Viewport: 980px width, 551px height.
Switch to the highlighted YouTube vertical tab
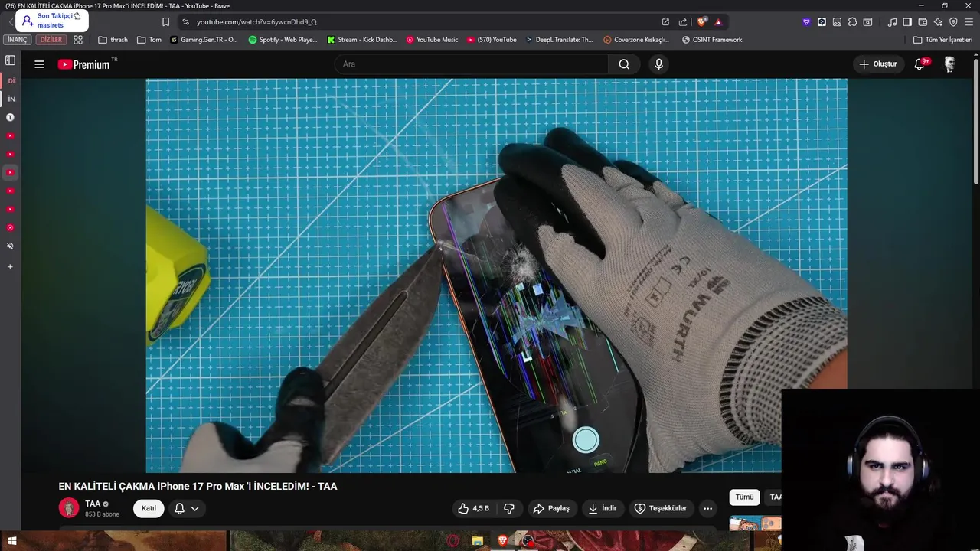10,172
